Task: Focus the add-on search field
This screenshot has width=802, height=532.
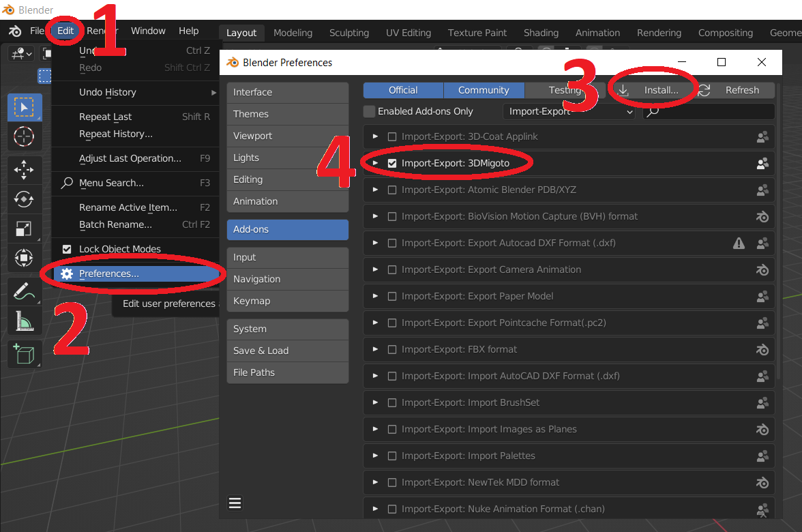Action: tap(709, 112)
